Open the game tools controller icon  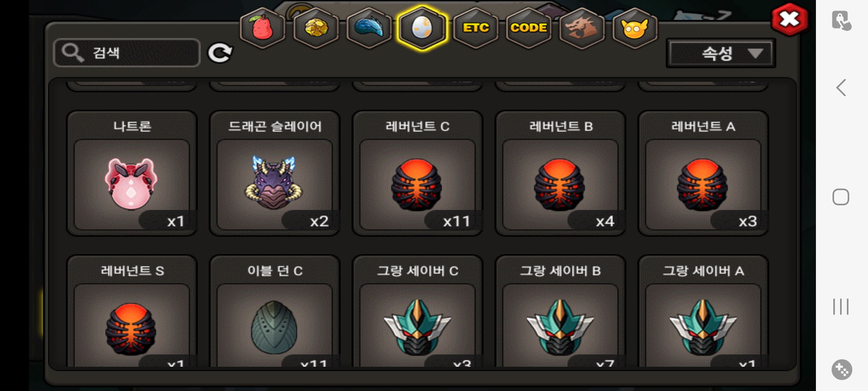click(842, 370)
